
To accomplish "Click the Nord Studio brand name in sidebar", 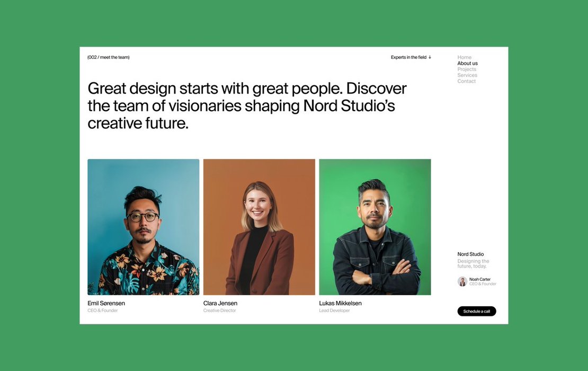I will [x=470, y=254].
